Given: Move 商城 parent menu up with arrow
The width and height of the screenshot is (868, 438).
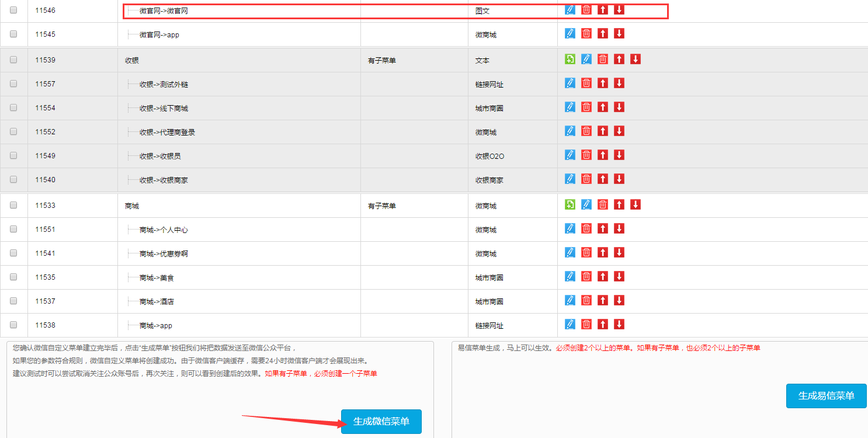Looking at the screenshot, I should [619, 204].
